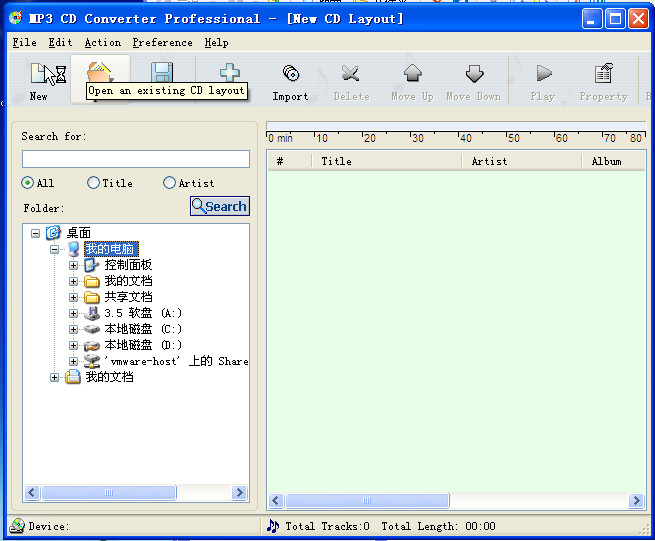655x541 pixels.
Task: Select the bottom 我的文档 folder below vmware-host
Action: 109,377
